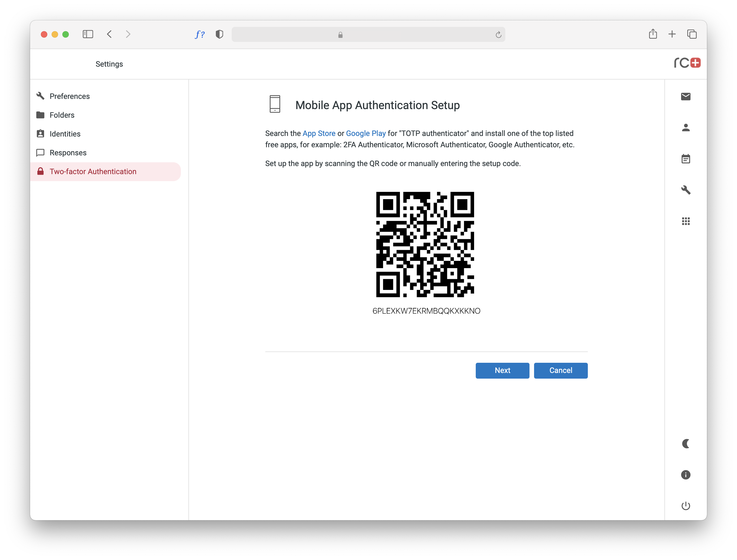Open apps grid icon in right sidebar
The height and width of the screenshot is (560, 737).
(x=685, y=221)
